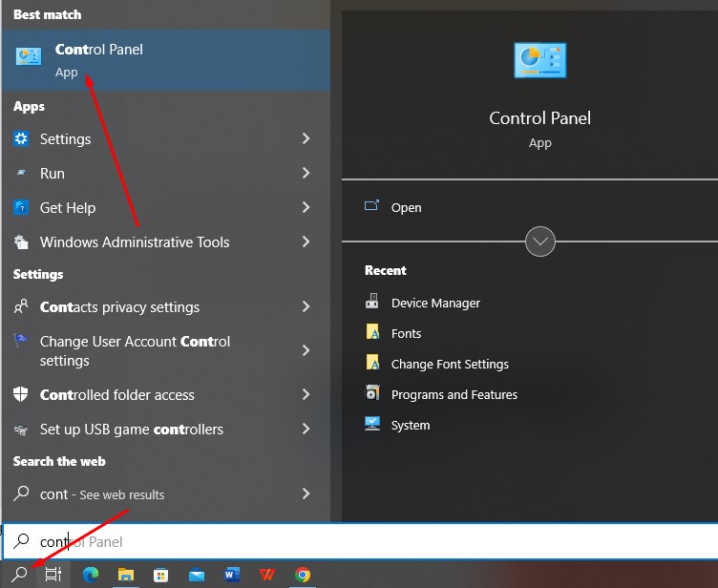This screenshot has width=718, height=588.
Task: Expand Settings result arrow
Action: point(306,138)
